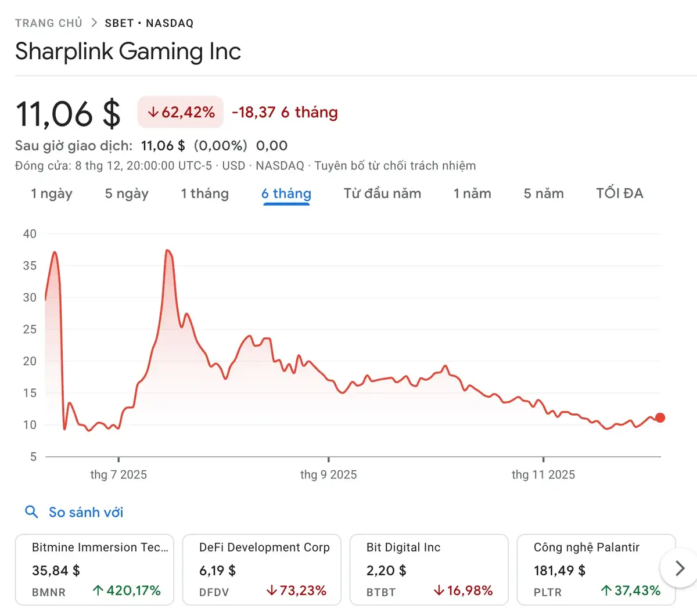Select the 1 ngày time range

52,194
